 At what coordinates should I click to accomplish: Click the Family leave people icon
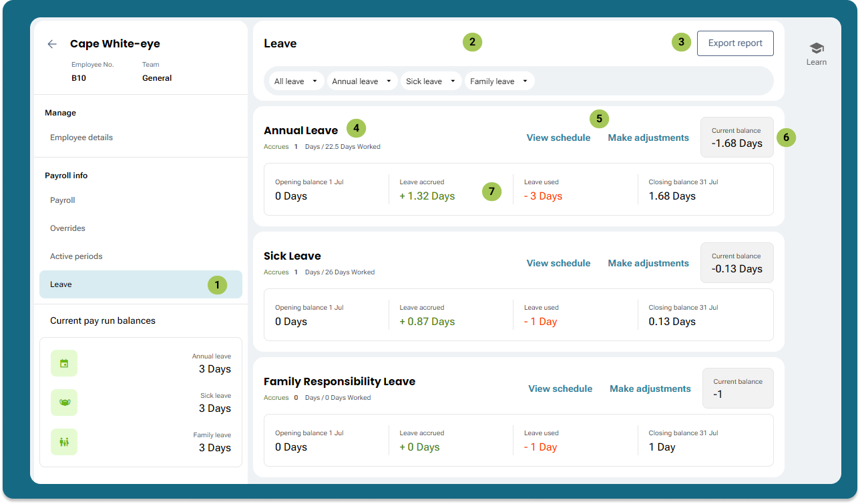[x=64, y=442]
